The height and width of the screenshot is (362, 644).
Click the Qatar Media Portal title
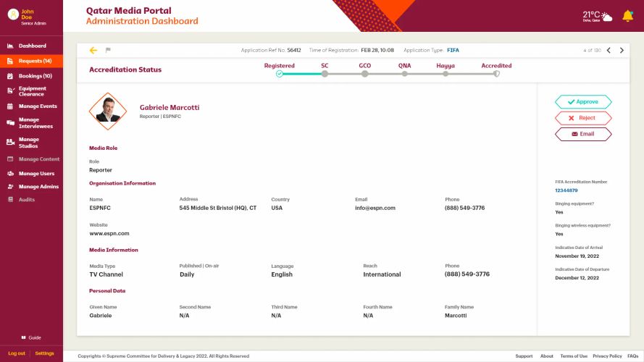(128, 11)
